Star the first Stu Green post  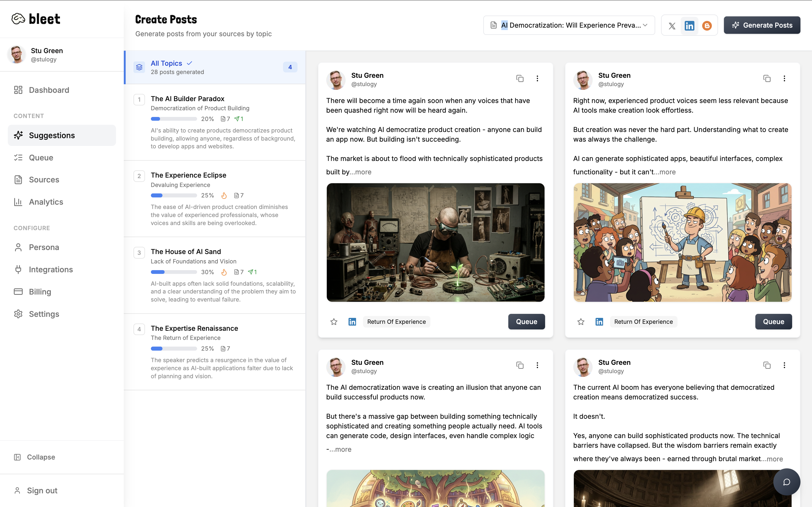click(x=334, y=322)
